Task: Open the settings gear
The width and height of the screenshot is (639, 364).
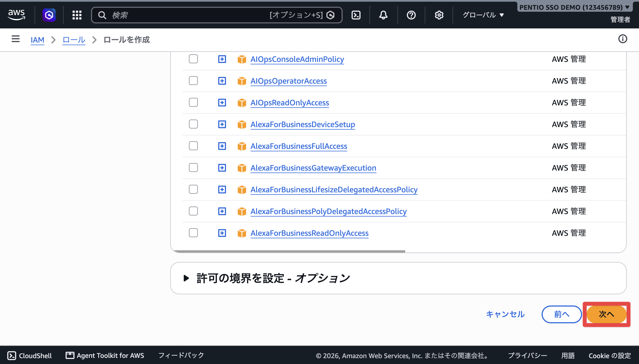Action: point(439,15)
